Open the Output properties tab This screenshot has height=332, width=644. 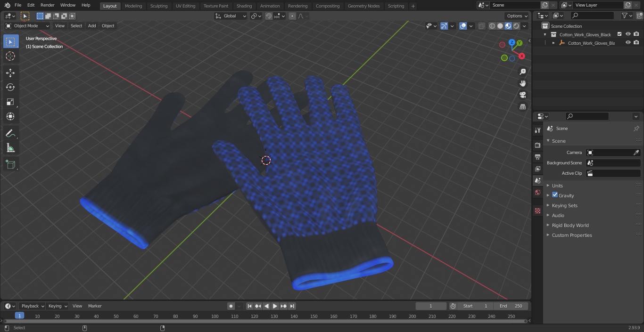tap(537, 157)
